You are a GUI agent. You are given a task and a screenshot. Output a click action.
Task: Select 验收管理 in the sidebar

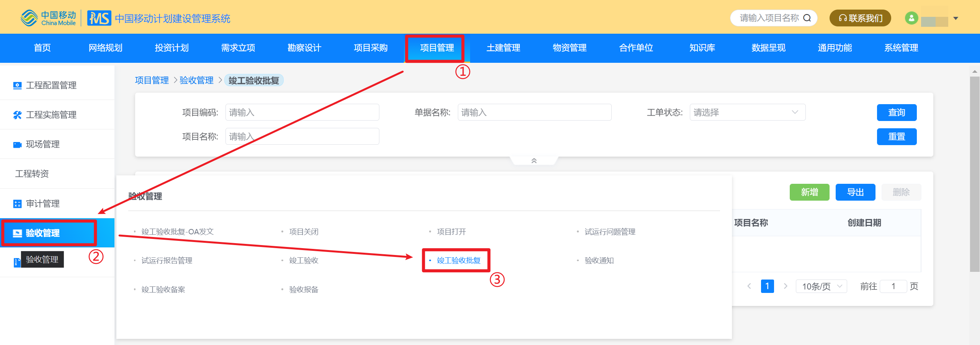(57, 233)
